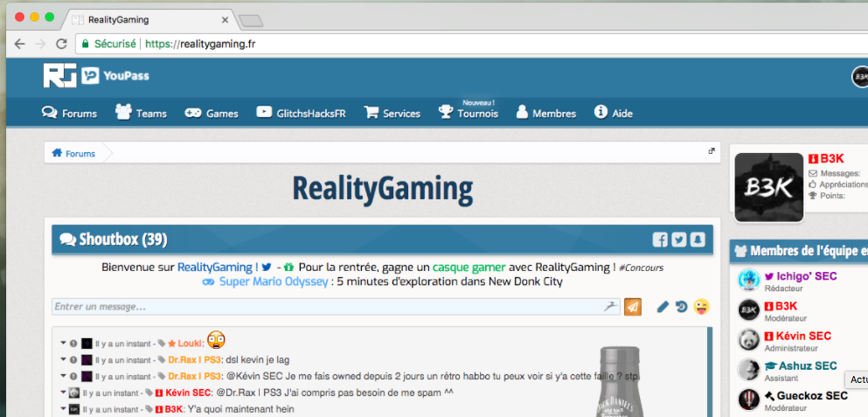
Task: Open the emoji smiley picker
Action: pyautogui.click(x=701, y=306)
